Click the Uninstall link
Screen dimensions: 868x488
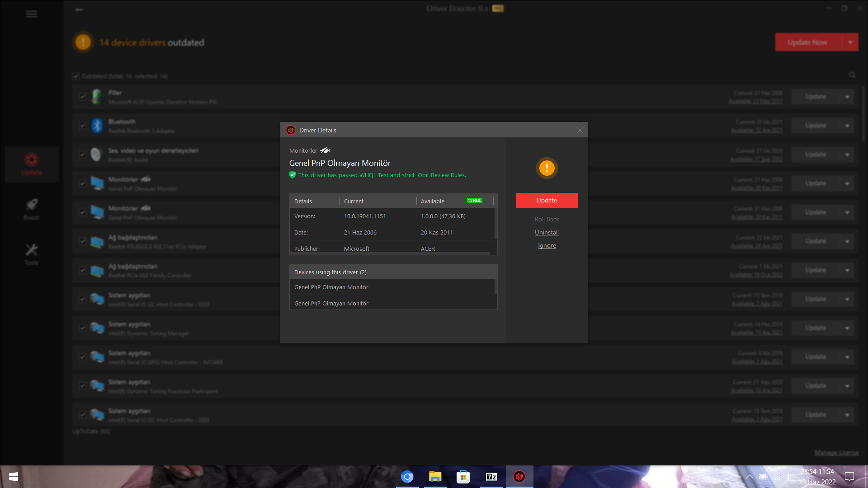point(547,232)
